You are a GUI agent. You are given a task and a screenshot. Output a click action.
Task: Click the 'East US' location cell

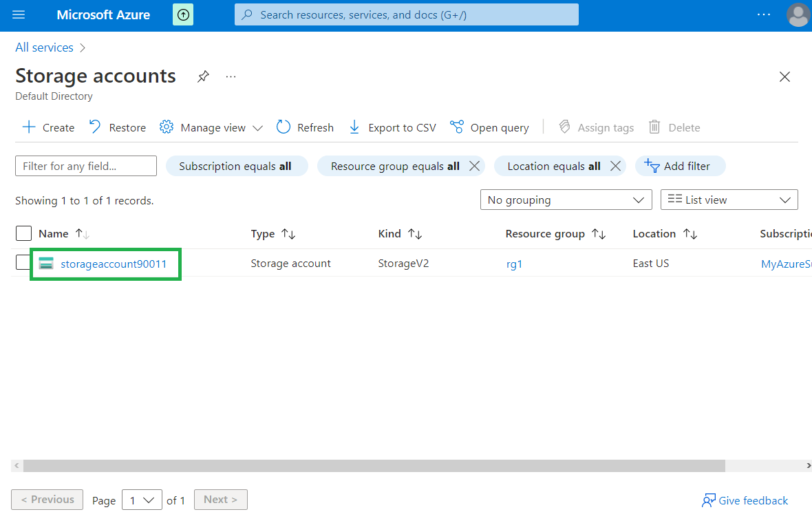pyautogui.click(x=651, y=264)
